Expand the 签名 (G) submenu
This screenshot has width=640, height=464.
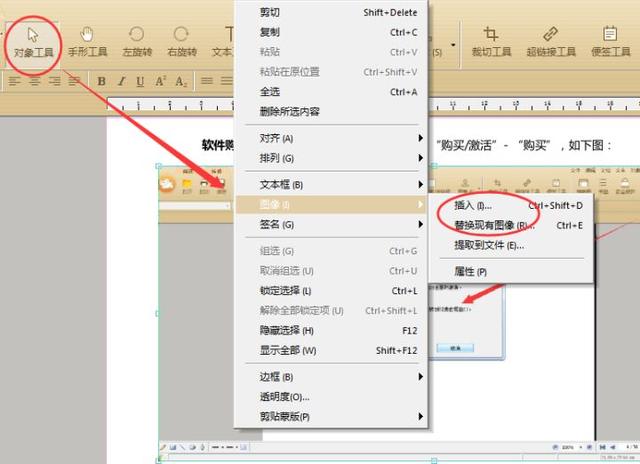pos(331,224)
